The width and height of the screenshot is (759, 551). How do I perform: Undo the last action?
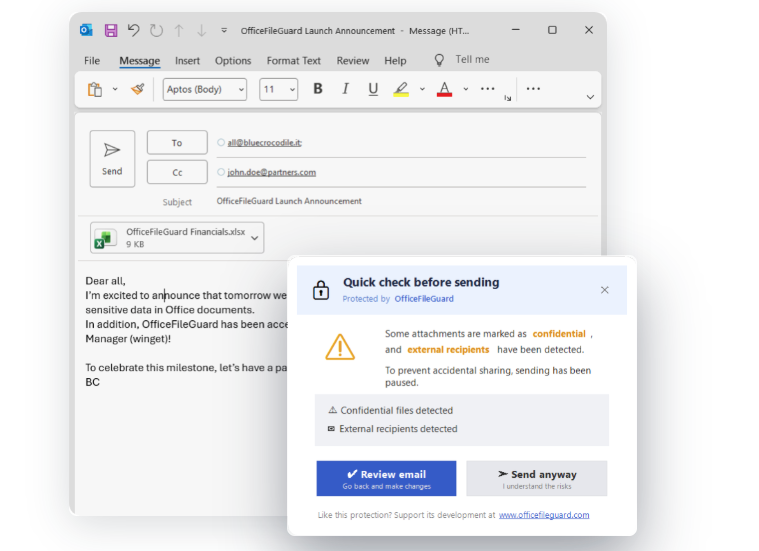tap(134, 30)
